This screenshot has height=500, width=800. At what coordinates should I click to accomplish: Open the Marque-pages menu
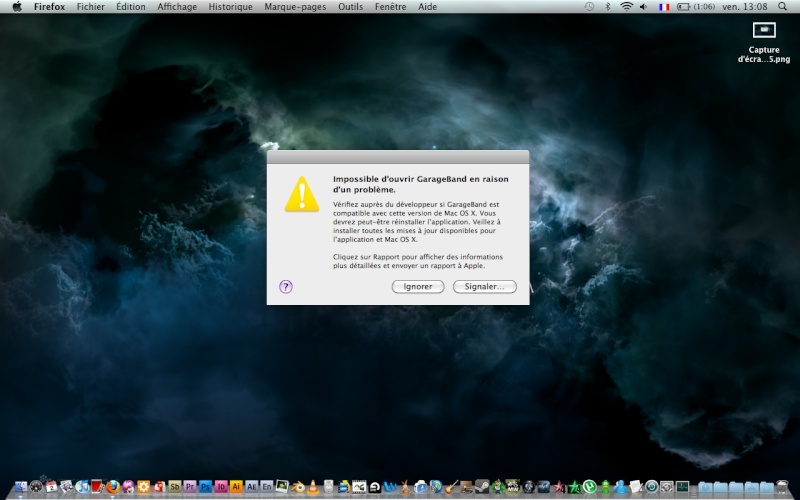coord(295,7)
